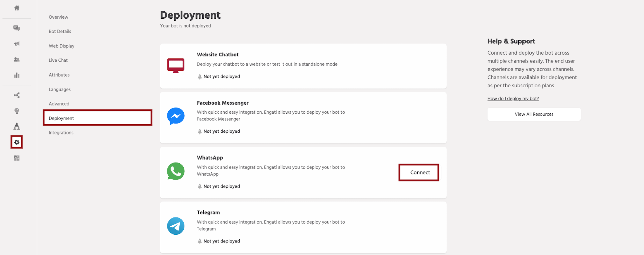Click the Users contacts icon
644x255 pixels.
pyautogui.click(x=17, y=59)
